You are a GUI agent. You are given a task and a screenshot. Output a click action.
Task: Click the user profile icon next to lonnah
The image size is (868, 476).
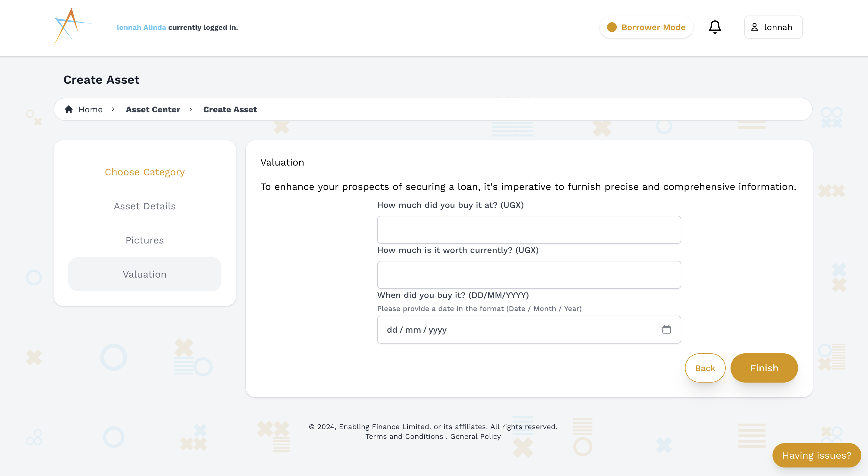(x=755, y=27)
